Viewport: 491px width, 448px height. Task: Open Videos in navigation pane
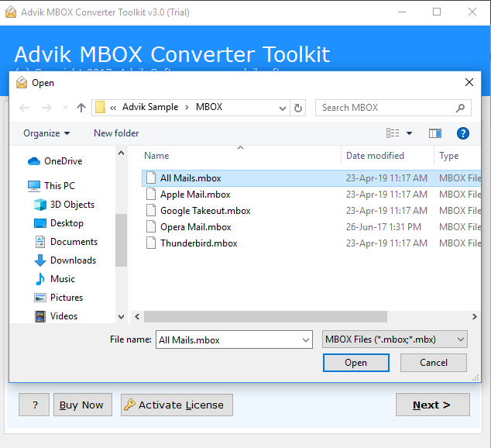pos(56,316)
